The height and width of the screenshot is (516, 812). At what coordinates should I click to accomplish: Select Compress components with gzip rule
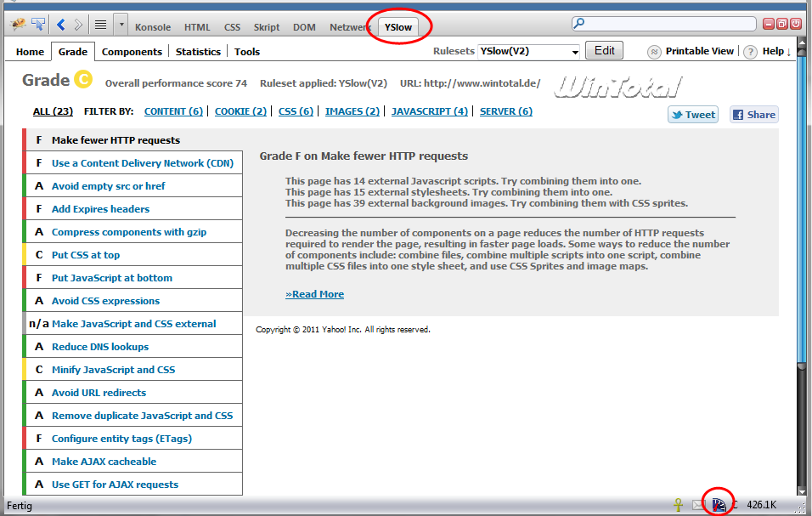coord(133,232)
